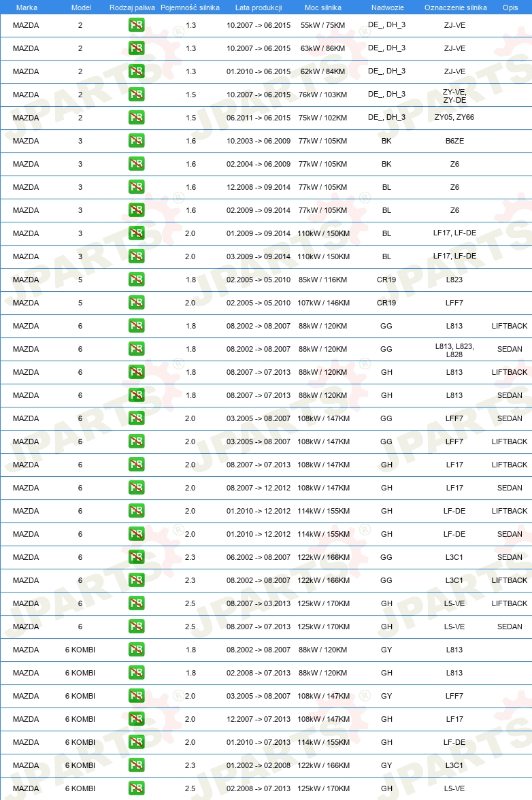Screen dimensions: 532x800
Task: Click the 'ZY05, ZY66' engine code cell
Action: [x=454, y=117]
